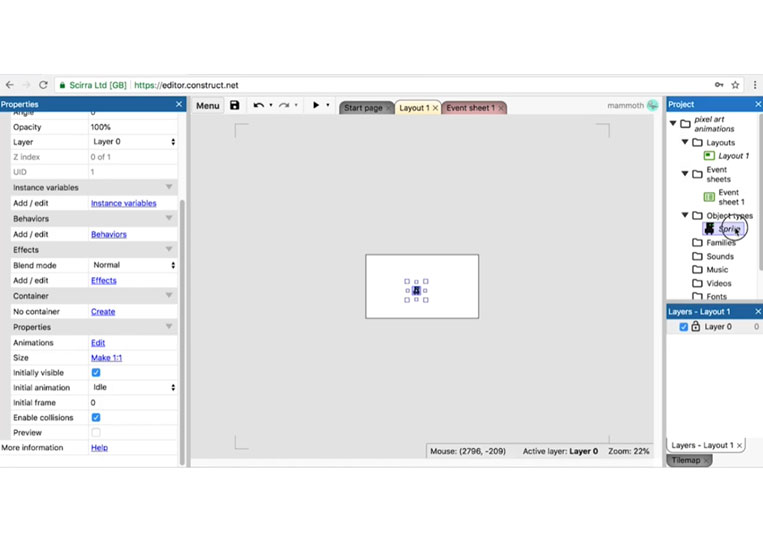Toggle the Layer 0 lock icon
Viewport: 763px width, 541px height.
pyautogui.click(x=696, y=326)
